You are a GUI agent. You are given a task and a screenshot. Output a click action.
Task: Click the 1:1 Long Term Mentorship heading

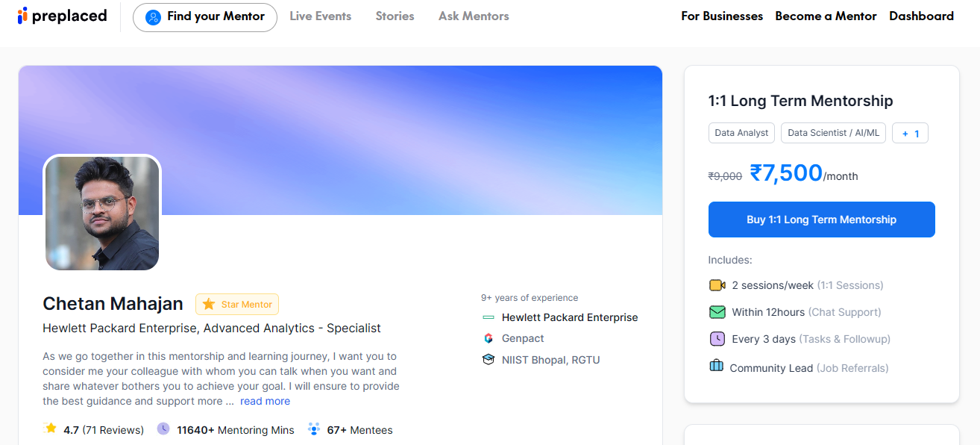coord(800,101)
